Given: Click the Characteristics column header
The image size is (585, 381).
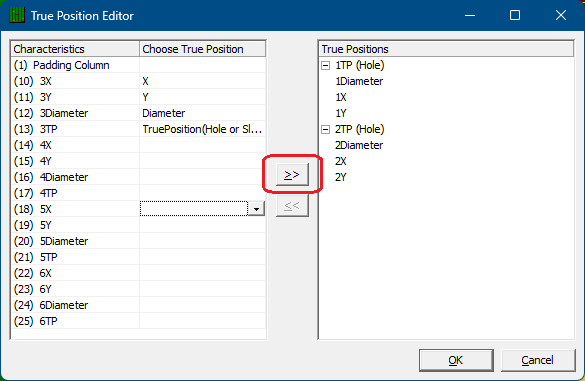Looking at the screenshot, I should coord(75,49).
